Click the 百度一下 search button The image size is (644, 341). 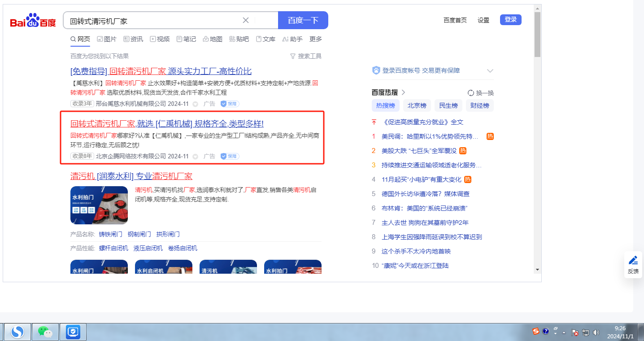(x=303, y=20)
